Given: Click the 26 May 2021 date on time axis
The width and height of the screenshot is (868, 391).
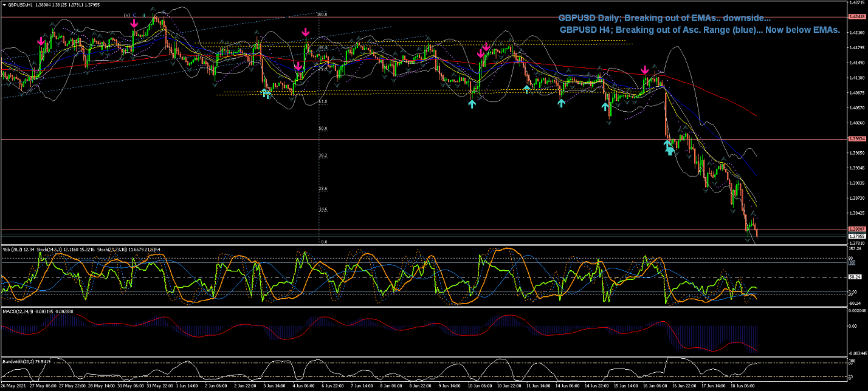Looking at the screenshot, I should pyautogui.click(x=13, y=386).
